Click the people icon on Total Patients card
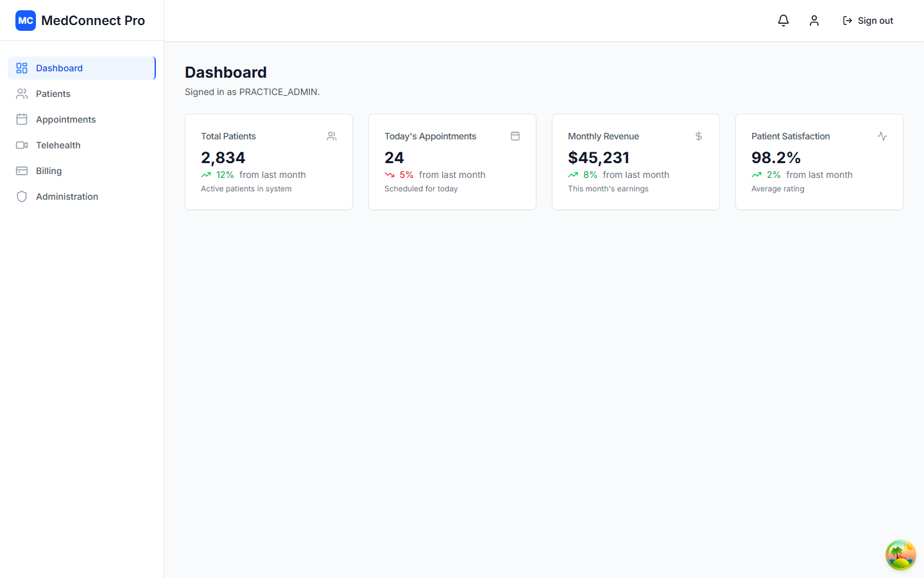924x578 pixels. pos(332,136)
